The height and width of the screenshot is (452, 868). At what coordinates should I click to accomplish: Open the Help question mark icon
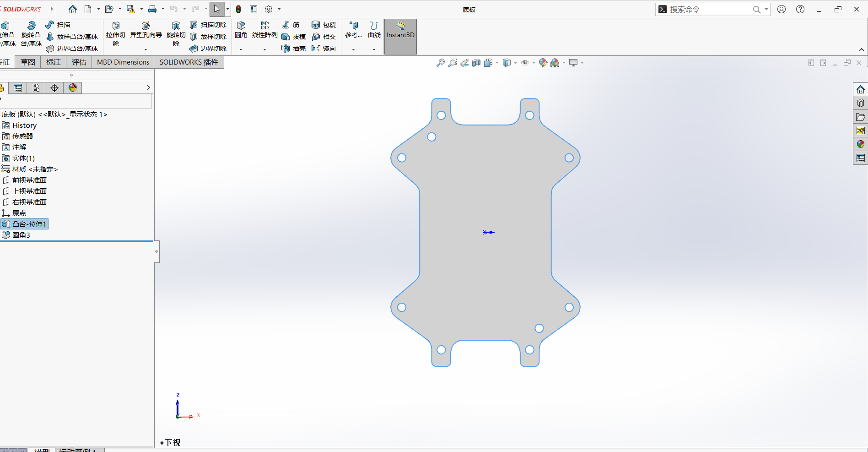(800, 9)
